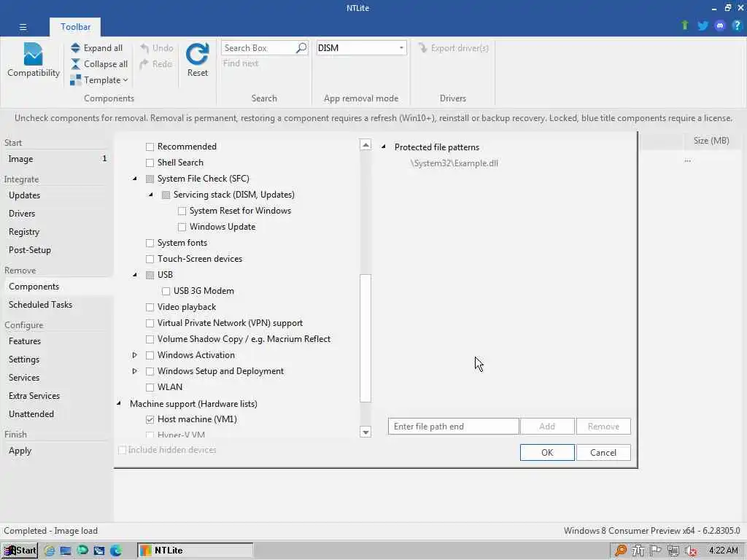Click the scroll up arrow

pos(365,145)
